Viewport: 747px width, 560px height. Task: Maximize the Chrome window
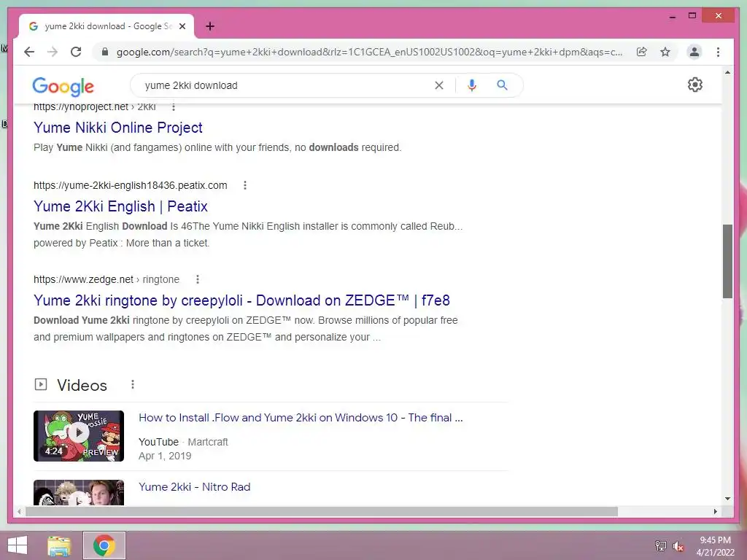tap(692, 16)
